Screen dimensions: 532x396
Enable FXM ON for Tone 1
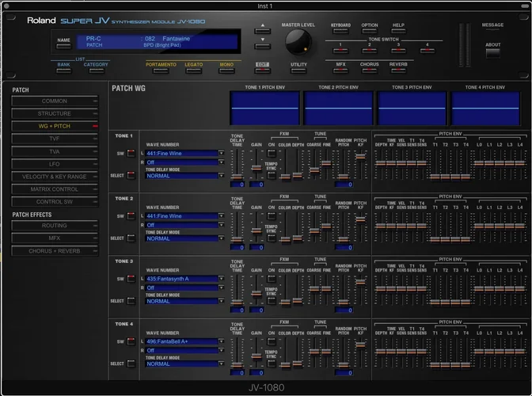(272, 154)
